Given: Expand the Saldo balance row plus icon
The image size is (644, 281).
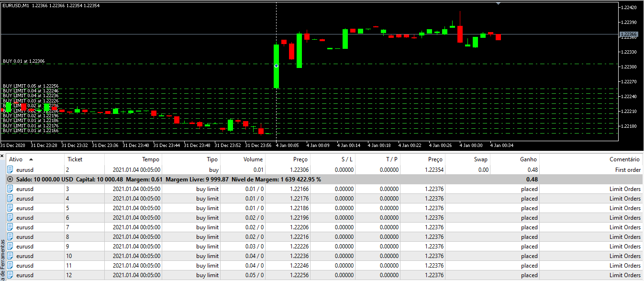Looking at the screenshot, I should [x=10, y=179].
